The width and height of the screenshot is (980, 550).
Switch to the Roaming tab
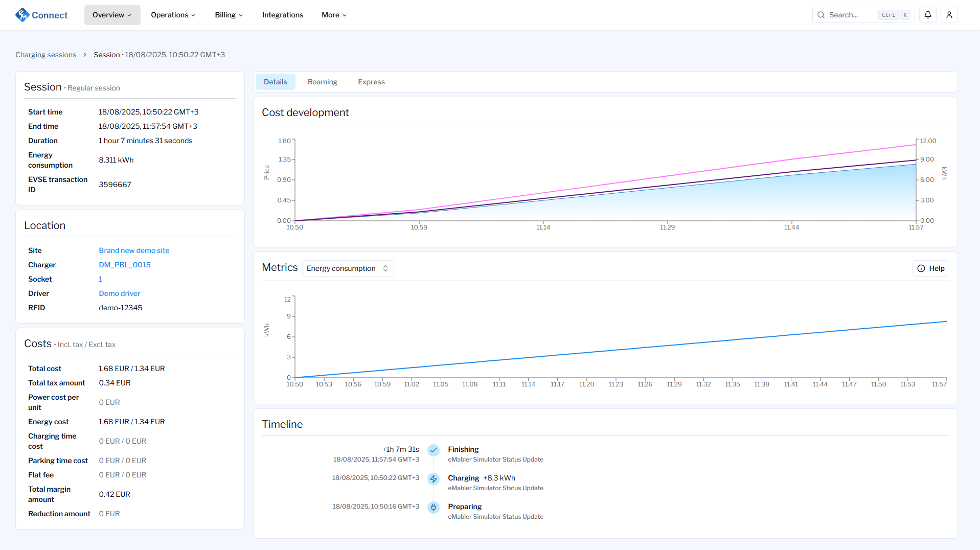pos(322,82)
